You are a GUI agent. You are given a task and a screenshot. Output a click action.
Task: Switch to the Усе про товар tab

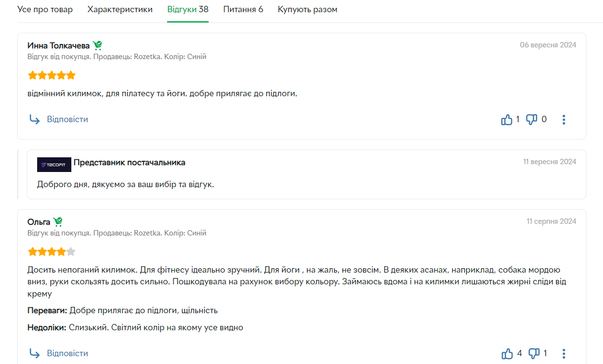point(45,9)
